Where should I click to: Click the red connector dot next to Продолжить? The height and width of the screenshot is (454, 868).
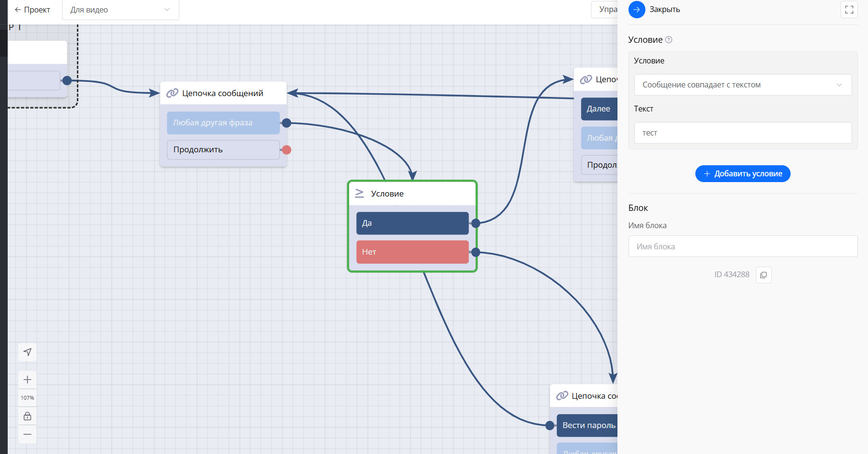pyautogui.click(x=287, y=150)
